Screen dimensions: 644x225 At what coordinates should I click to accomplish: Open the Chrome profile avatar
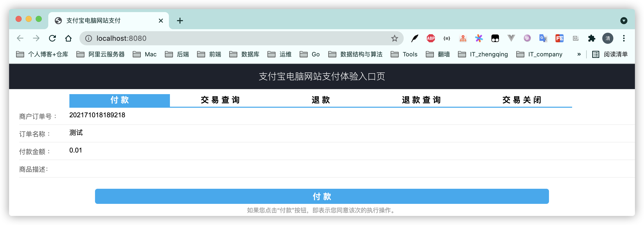608,38
